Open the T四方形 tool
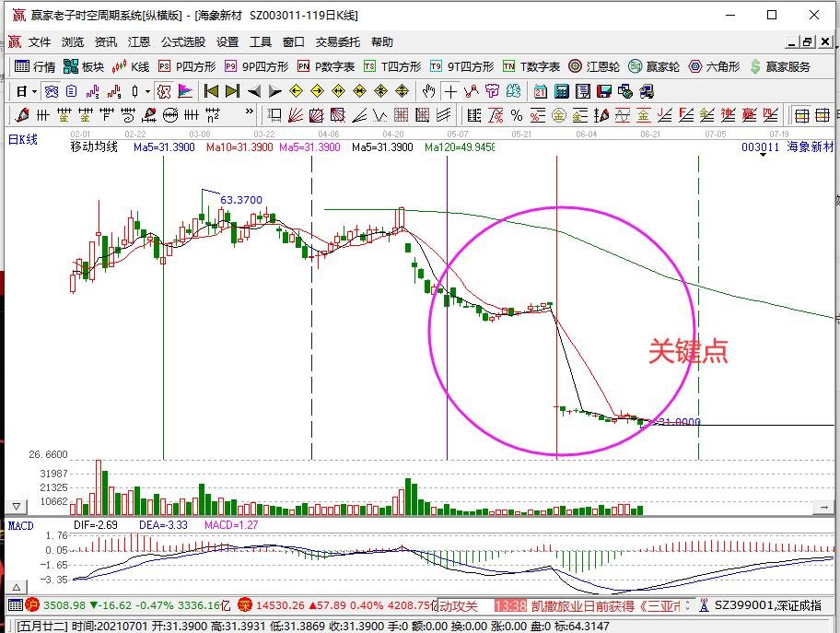Viewport: 840px width, 633px height. point(392,66)
